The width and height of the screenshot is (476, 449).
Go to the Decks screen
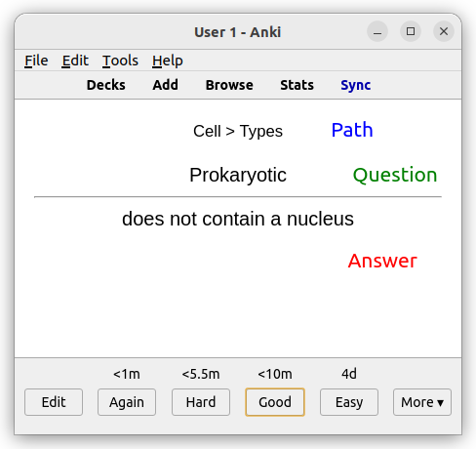tap(106, 85)
